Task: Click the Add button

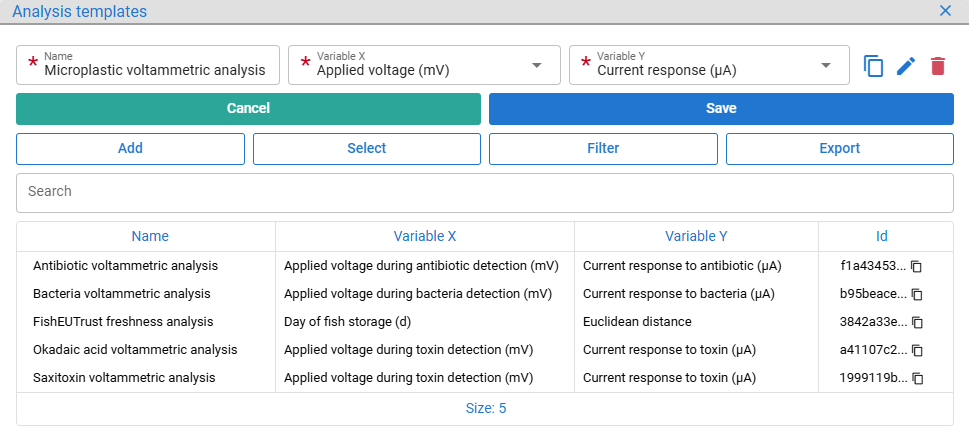Action: point(130,149)
